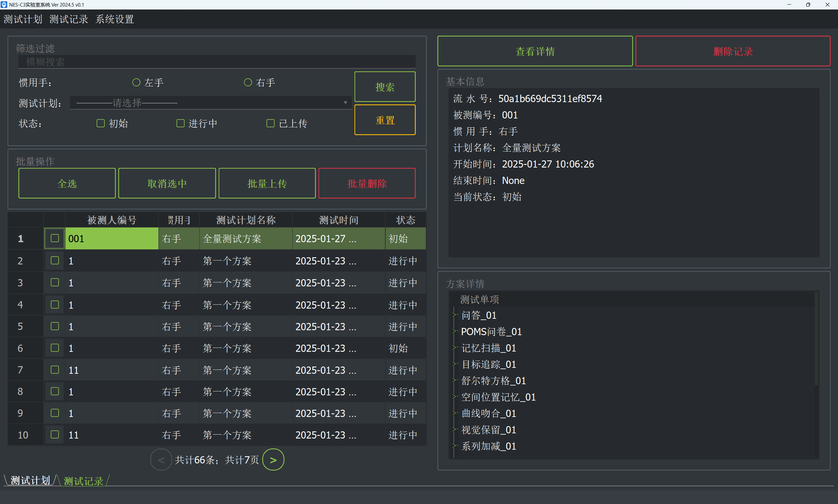Check the 进行中 status checkbox
Viewport: 838px width, 504px height.
(180, 123)
